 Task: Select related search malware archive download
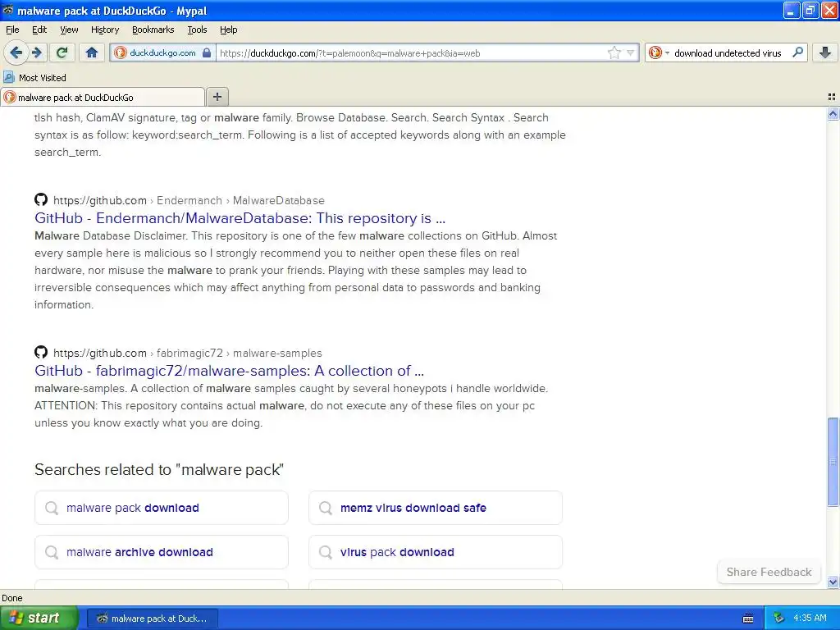pyautogui.click(x=162, y=552)
